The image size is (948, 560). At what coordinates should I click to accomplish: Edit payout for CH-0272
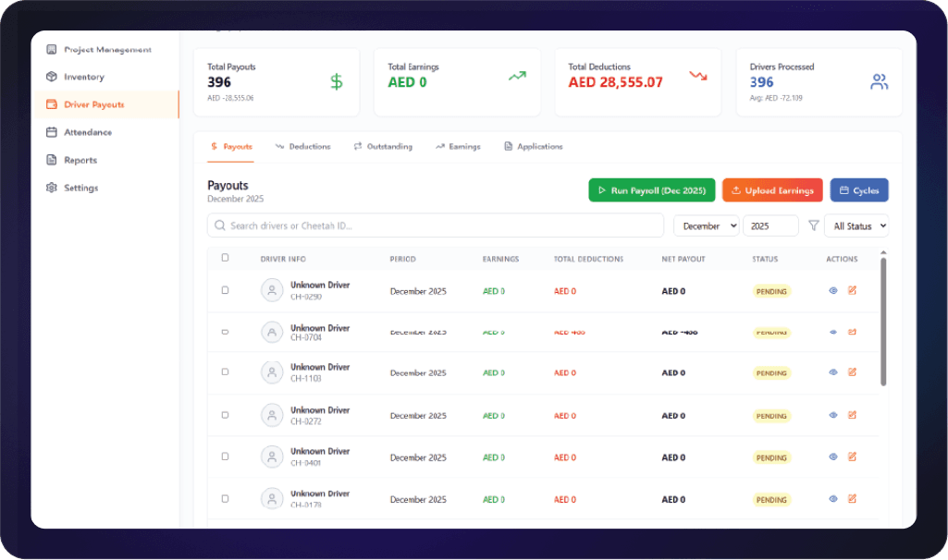(852, 415)
